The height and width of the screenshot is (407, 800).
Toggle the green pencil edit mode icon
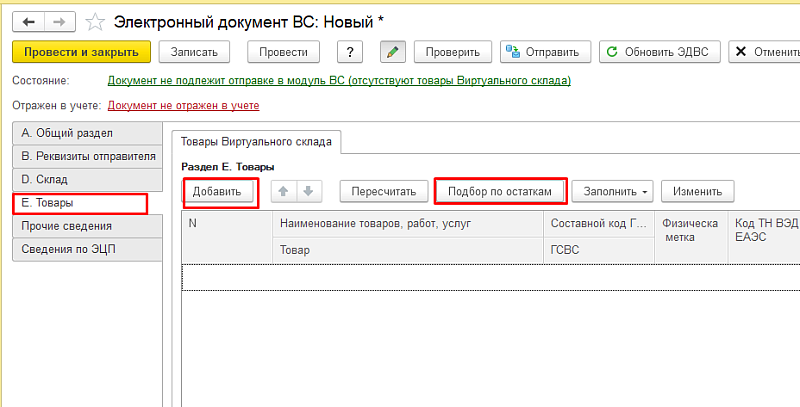(393, 51)
